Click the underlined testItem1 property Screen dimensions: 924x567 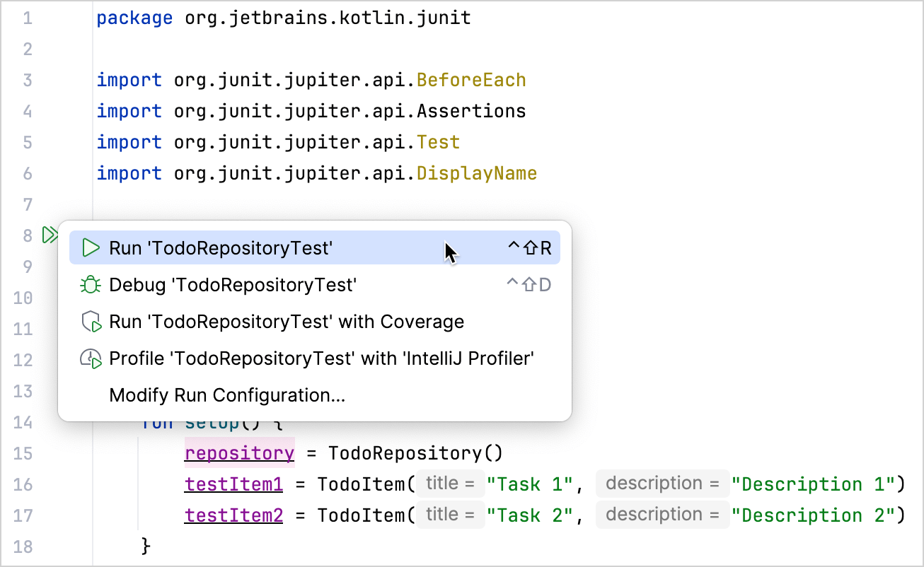point(233,484)
